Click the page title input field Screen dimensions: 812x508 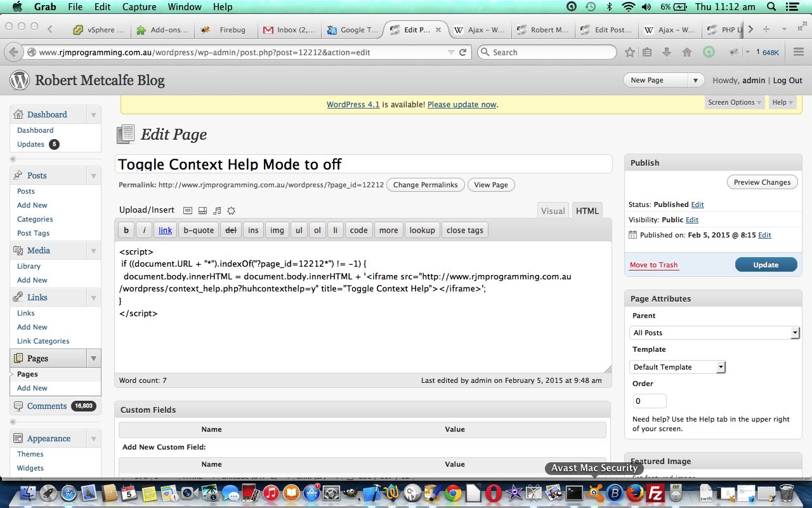(x=363, y=164)
